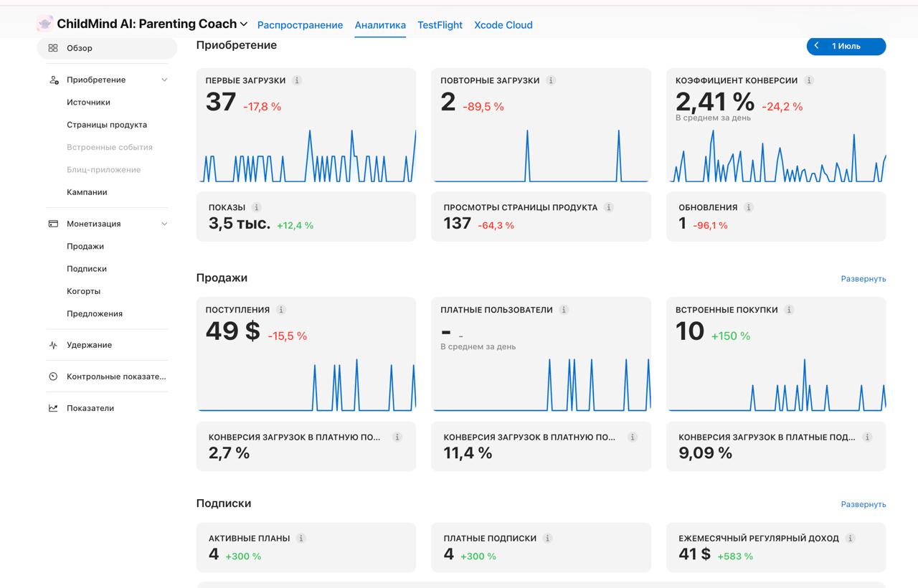
Task: Show info for Поступления
Action: tap(281, 310)
